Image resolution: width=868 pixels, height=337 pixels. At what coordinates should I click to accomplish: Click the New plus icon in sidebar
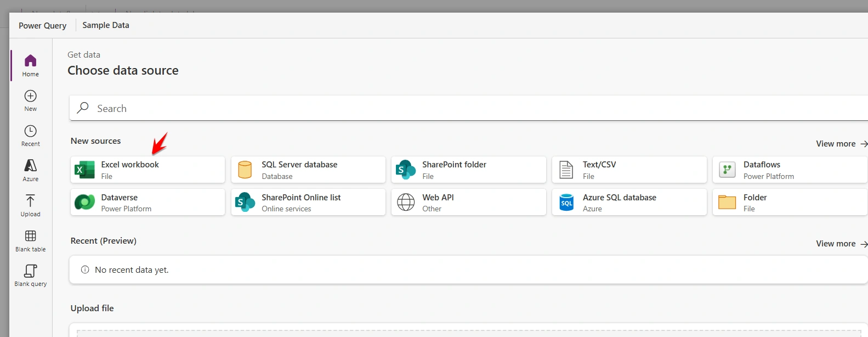click(x=31, y=96)
